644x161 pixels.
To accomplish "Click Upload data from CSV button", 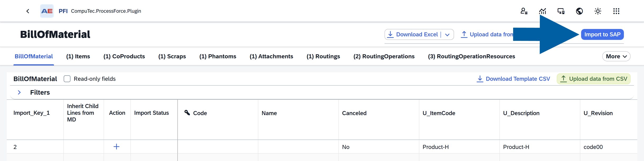I will tap(594, 79).
